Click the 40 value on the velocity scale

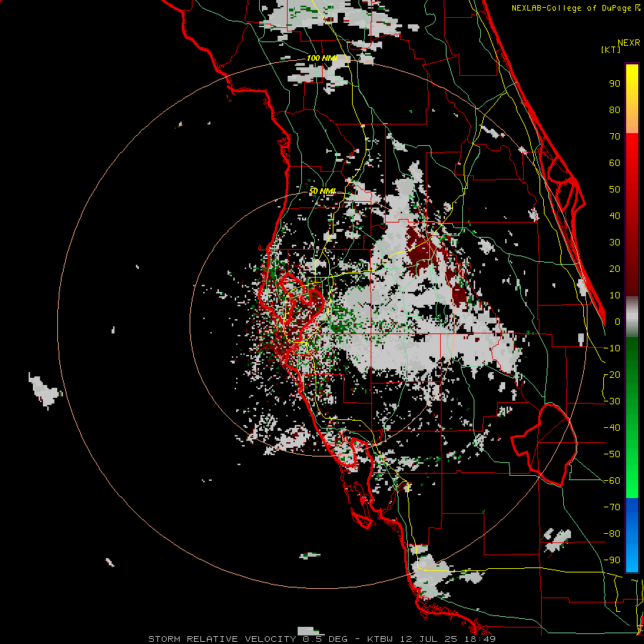pyautogui.click(x=615, y=215)
